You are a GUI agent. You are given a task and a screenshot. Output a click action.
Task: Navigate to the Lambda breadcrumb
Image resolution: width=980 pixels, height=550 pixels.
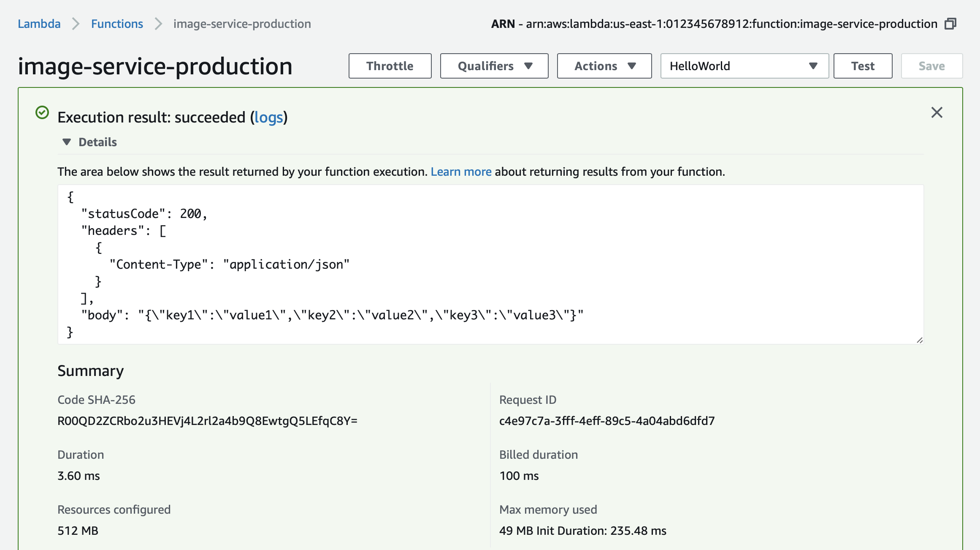tap(39, 24)
